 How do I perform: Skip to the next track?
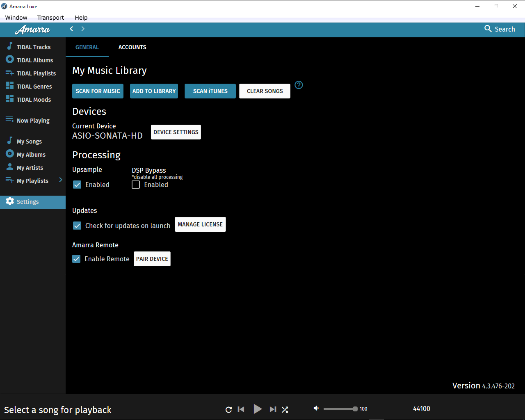point(273,409)
